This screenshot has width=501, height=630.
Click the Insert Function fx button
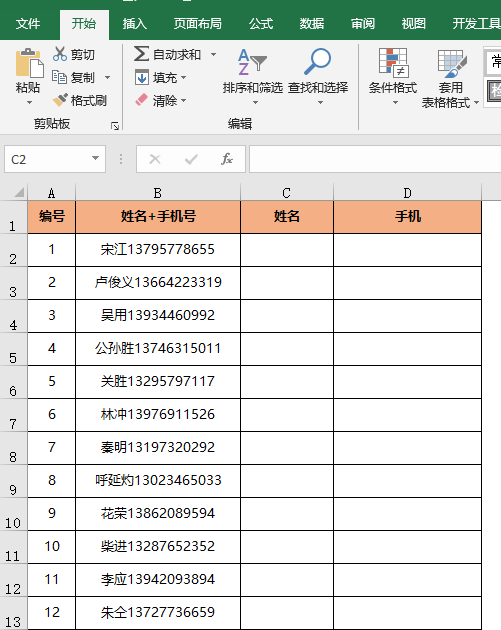(227, 159)
